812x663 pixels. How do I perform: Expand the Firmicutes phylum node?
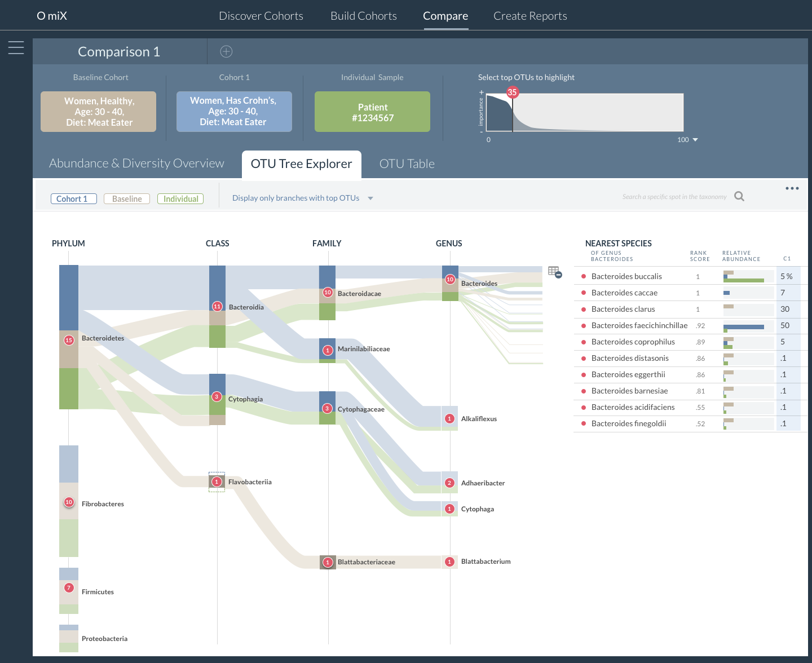click(x=69, y=588)
